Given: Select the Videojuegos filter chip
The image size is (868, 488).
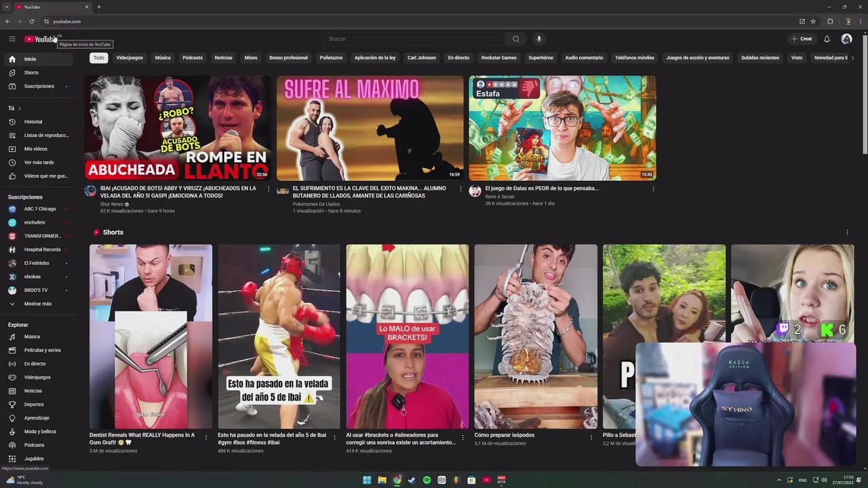Looking at the screenshot, I should pyautogui.click(x=130, y=58).
